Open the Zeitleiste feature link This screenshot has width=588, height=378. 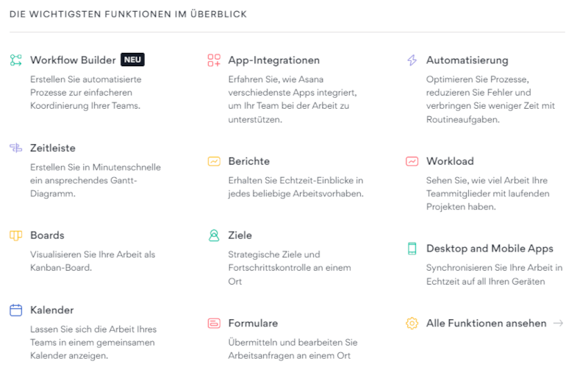coord(53,148)
